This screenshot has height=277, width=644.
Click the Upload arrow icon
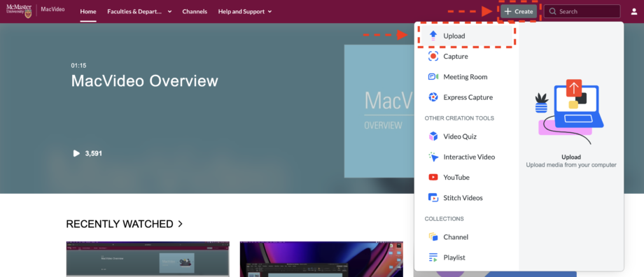(433, 36)
